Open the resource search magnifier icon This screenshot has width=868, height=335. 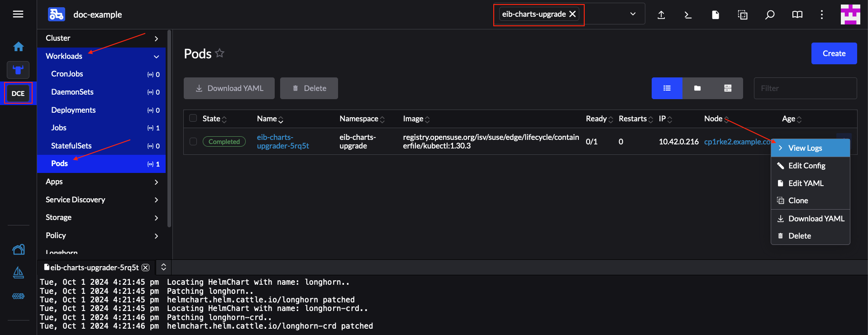770,15
